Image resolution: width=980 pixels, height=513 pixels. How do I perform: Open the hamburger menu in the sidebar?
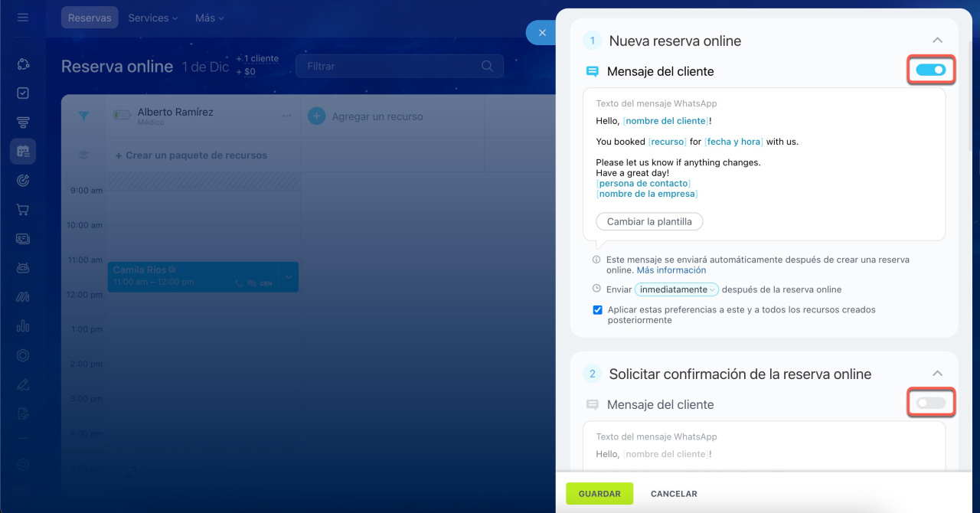[x=23, y=17]
